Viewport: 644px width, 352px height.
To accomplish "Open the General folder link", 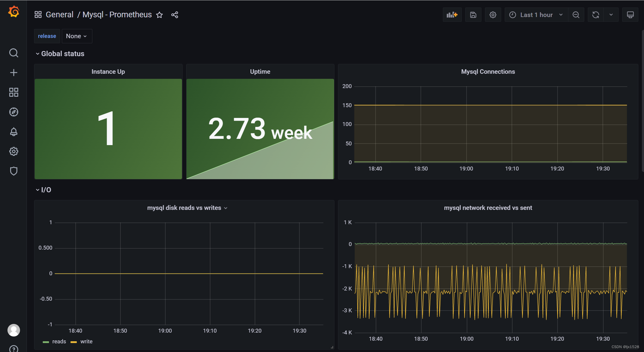I will point(59,15).
